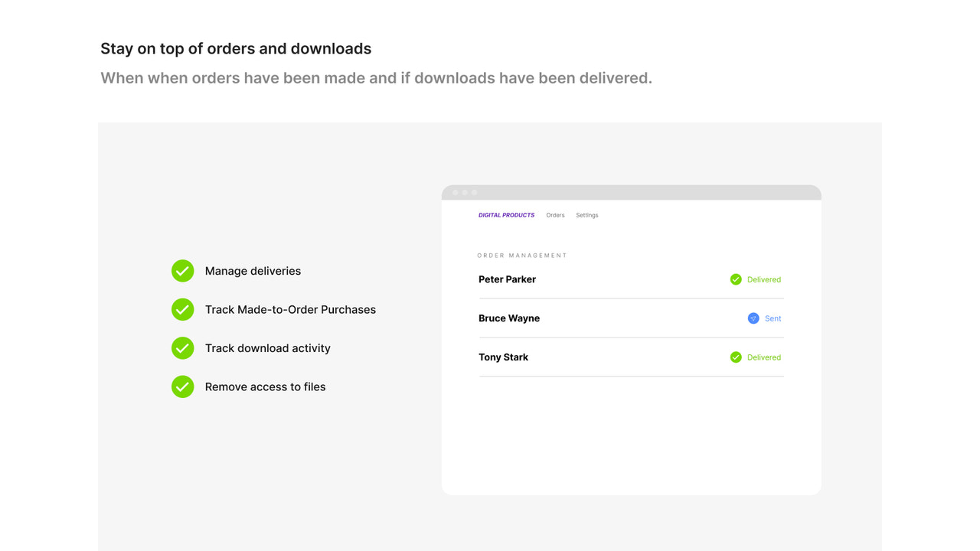Open the DIGITAL PRODUCTS tab

click(x=507, y=215)
